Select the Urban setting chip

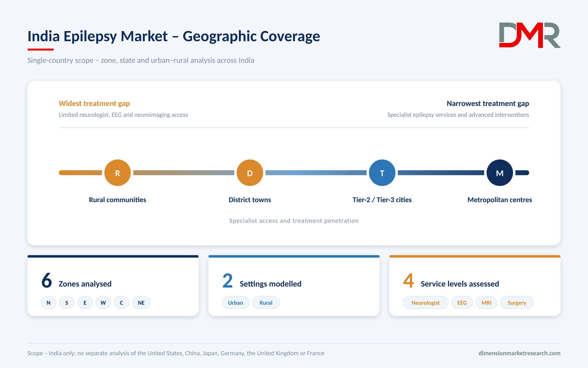point(235,302)
